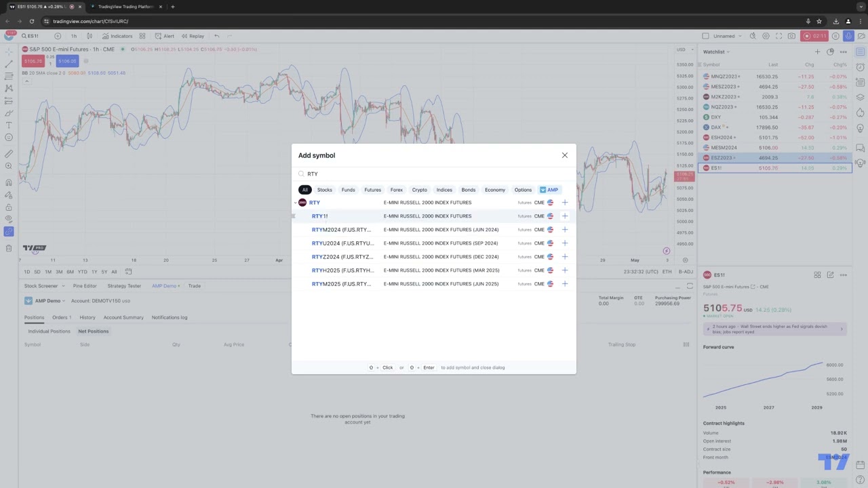This screenshot has width=868, height=488.
Task: Select DXY row in watchlist
Action: [x=775, y=117]
